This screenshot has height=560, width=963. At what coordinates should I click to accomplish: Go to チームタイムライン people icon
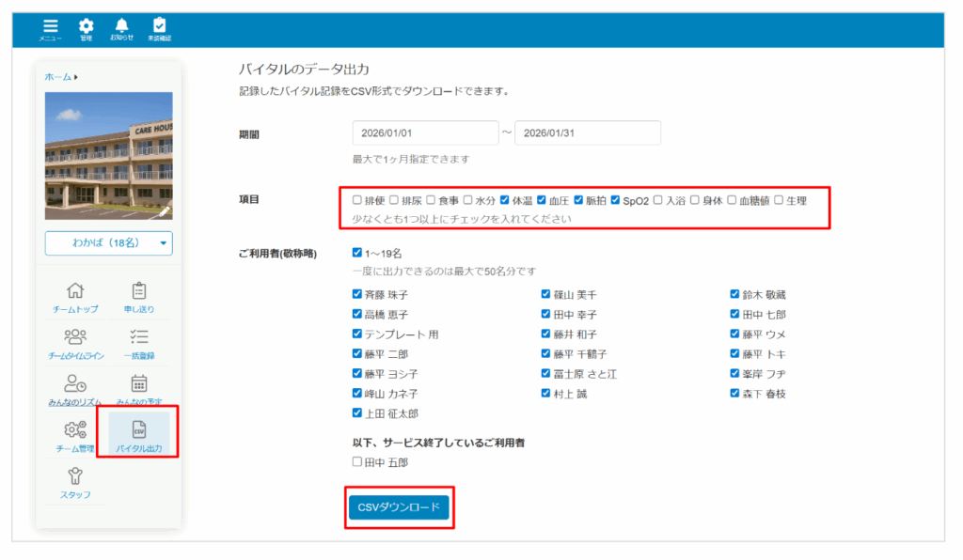pos(75,342)
